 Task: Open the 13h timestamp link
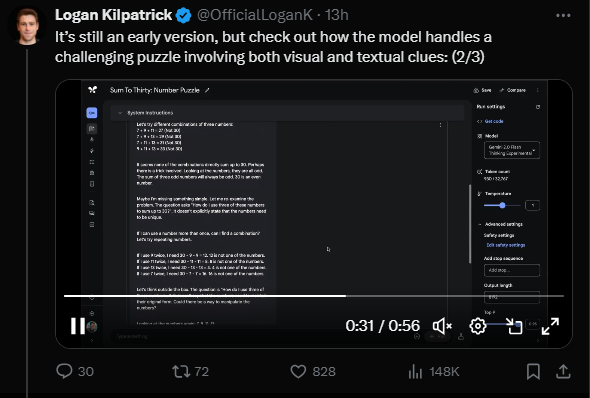337,15
